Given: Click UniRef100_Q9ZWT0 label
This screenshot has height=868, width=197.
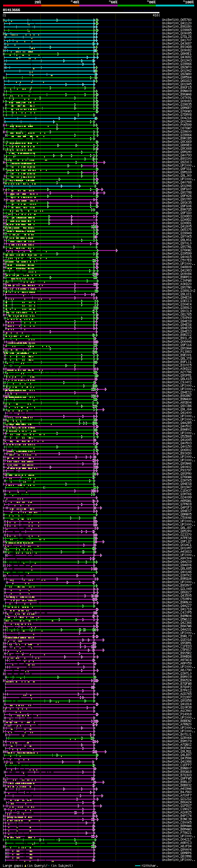Looking at the screenshot, I should (177, 67).
